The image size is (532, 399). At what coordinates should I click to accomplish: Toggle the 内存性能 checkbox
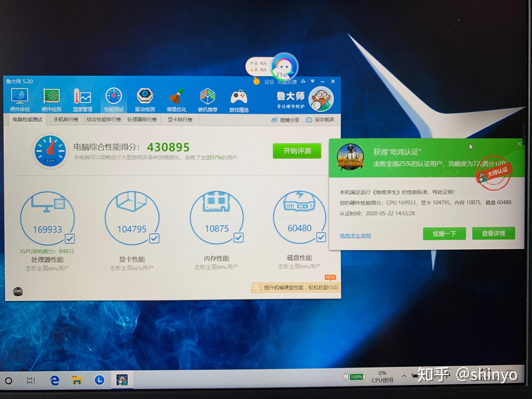(x=239, y=238)
